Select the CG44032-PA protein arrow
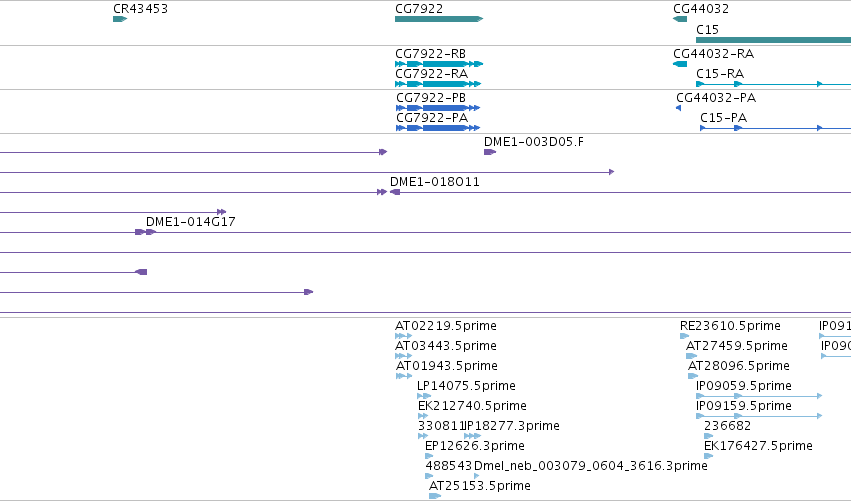Screen dimensions: 851x501 point(678,108)
